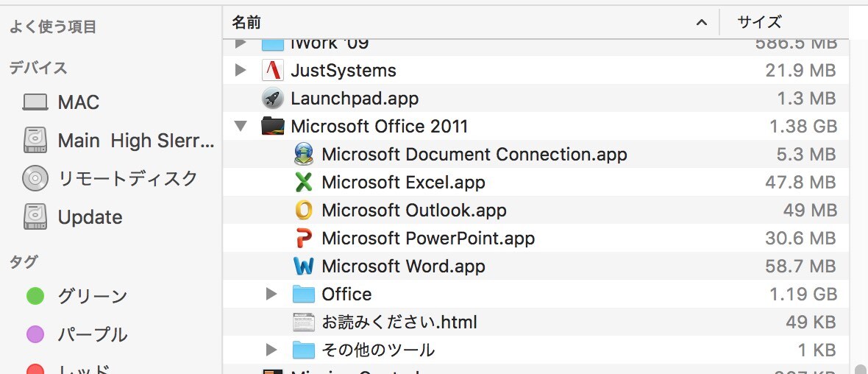This screenshot has width=868, height=374.
Task: Choose the グリーン tag label
Action: pyautogui.click(x=93, y=296)
